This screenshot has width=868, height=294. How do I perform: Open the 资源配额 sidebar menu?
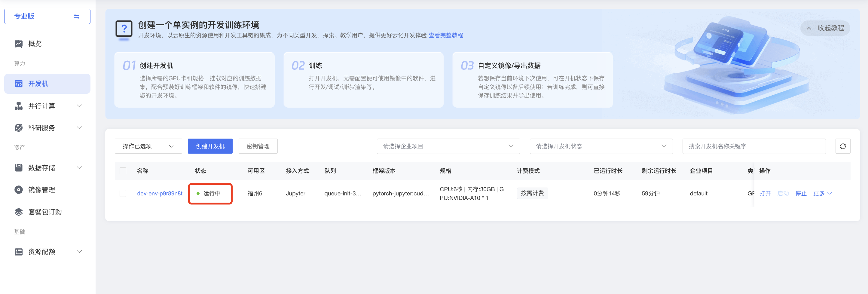tap(47, 252)
